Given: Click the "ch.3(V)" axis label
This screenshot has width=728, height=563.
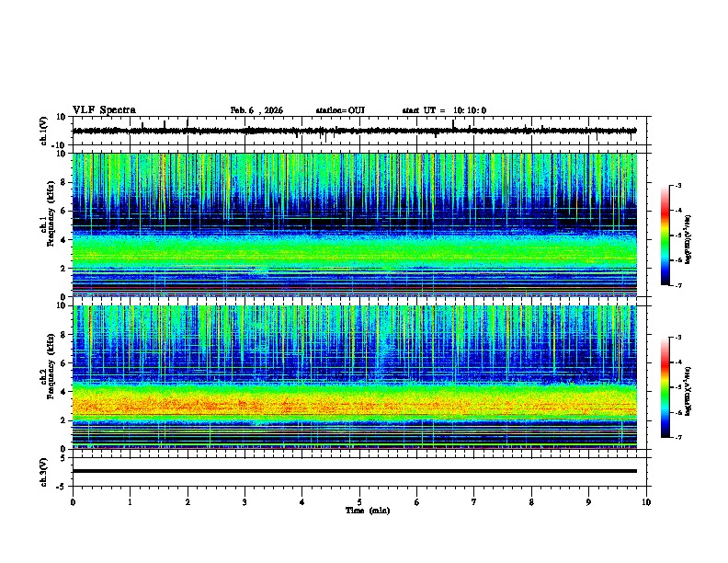Looking at the screenshot, I should click(x=44, y=472).
